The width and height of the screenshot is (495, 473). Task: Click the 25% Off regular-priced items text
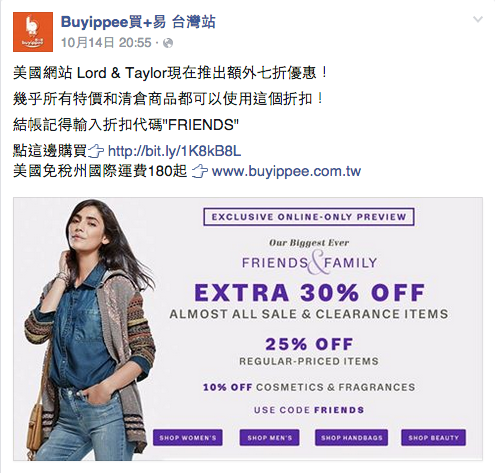[309, 352]
